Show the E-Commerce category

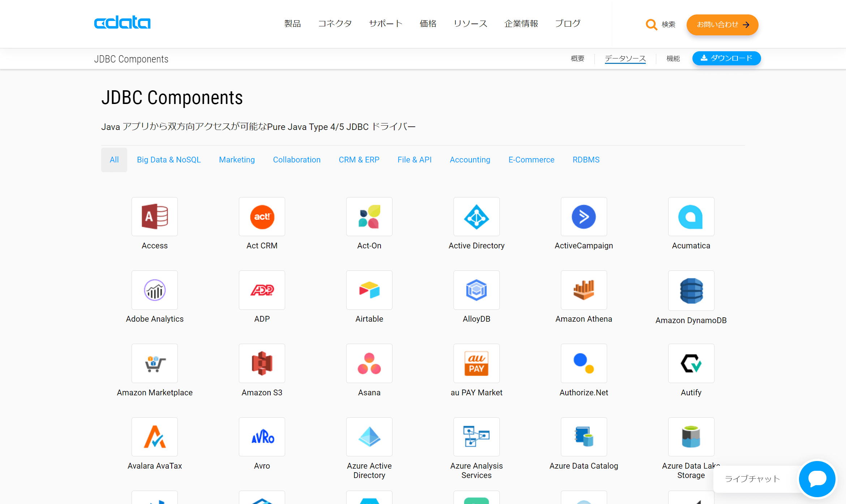coord(531,160)
